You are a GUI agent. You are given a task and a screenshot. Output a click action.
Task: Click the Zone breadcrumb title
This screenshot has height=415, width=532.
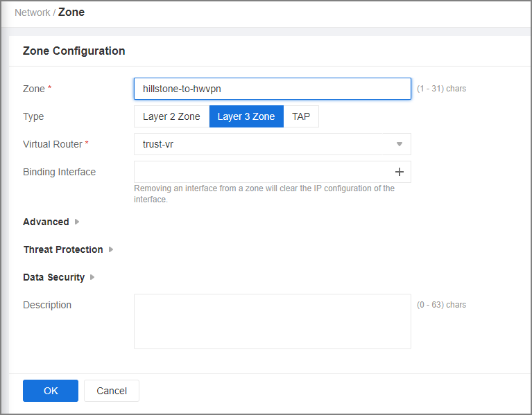click(71, 12)
